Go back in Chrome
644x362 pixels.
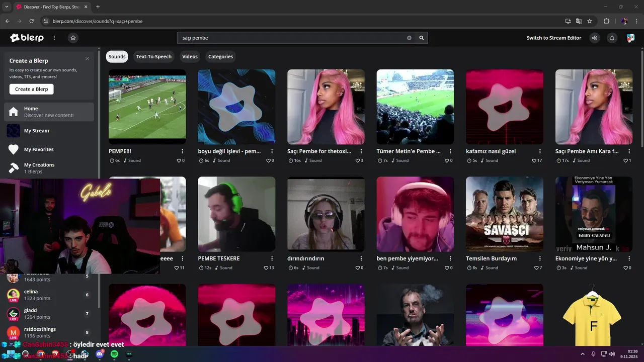click(7, 21)
